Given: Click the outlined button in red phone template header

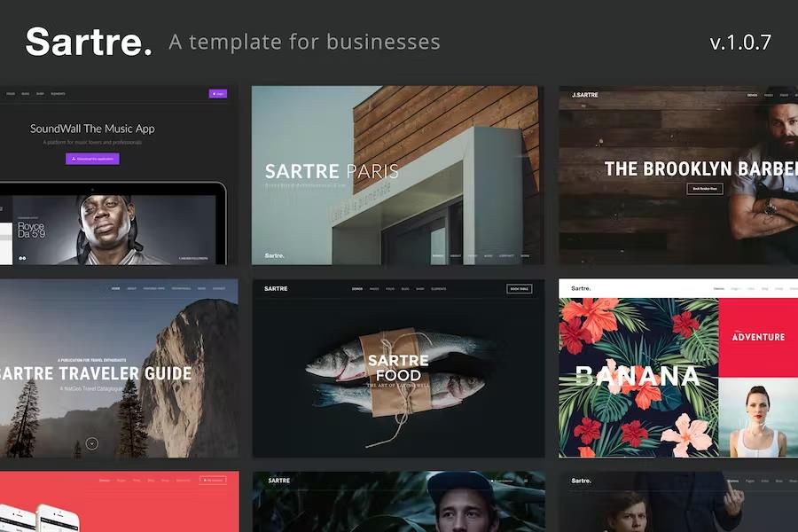Looking at the screenshot, I should (213, 481).
